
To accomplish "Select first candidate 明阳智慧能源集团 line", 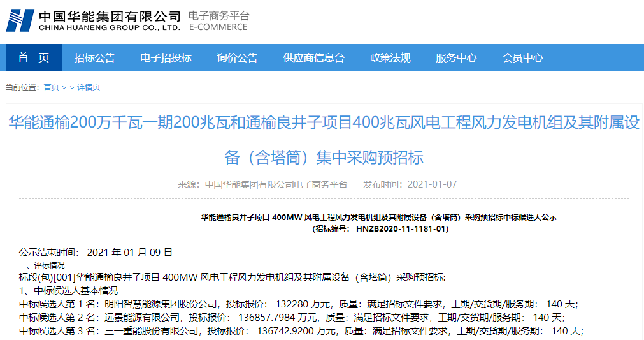I will tap(299, 304).
